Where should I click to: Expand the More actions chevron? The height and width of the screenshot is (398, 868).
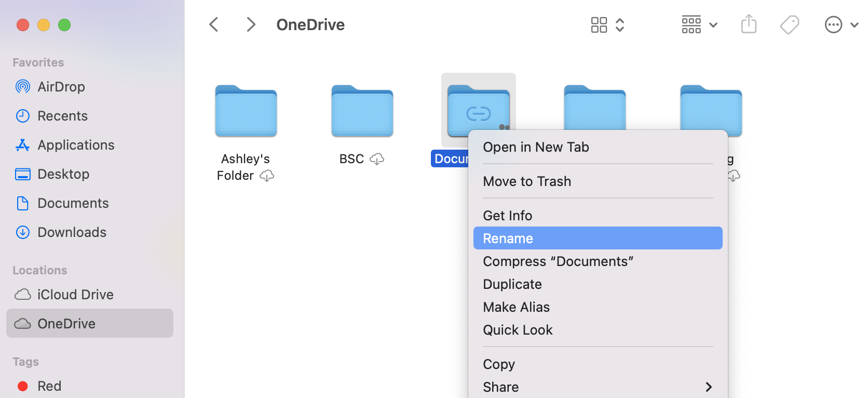pos(854,25)
